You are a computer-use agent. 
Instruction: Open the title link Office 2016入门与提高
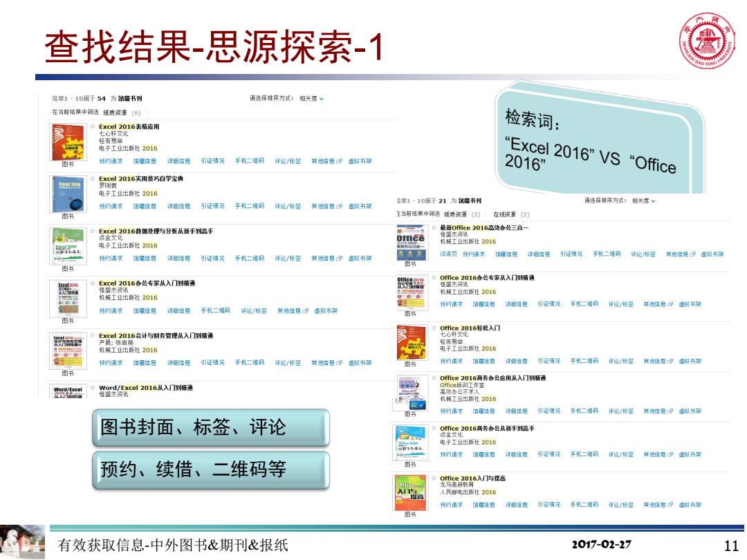point(473,478)
